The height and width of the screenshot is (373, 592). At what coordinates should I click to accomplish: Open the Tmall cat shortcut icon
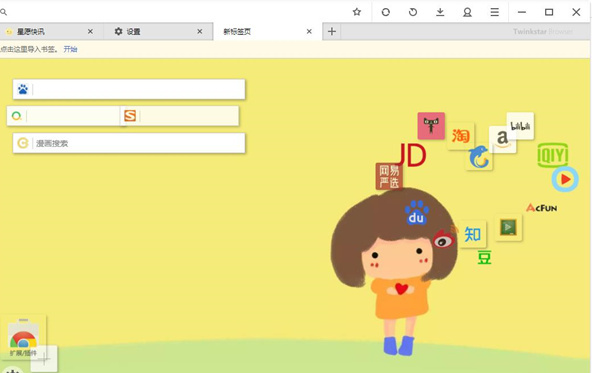[431, 126]
